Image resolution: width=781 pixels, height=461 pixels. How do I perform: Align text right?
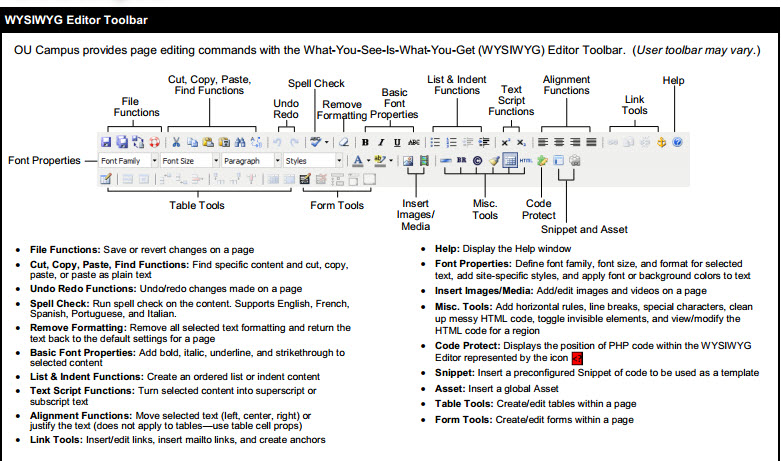pos(575,142)
